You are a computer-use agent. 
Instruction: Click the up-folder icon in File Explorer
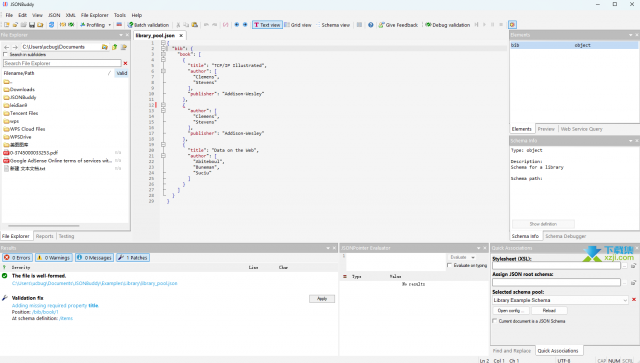coord(115,47)
